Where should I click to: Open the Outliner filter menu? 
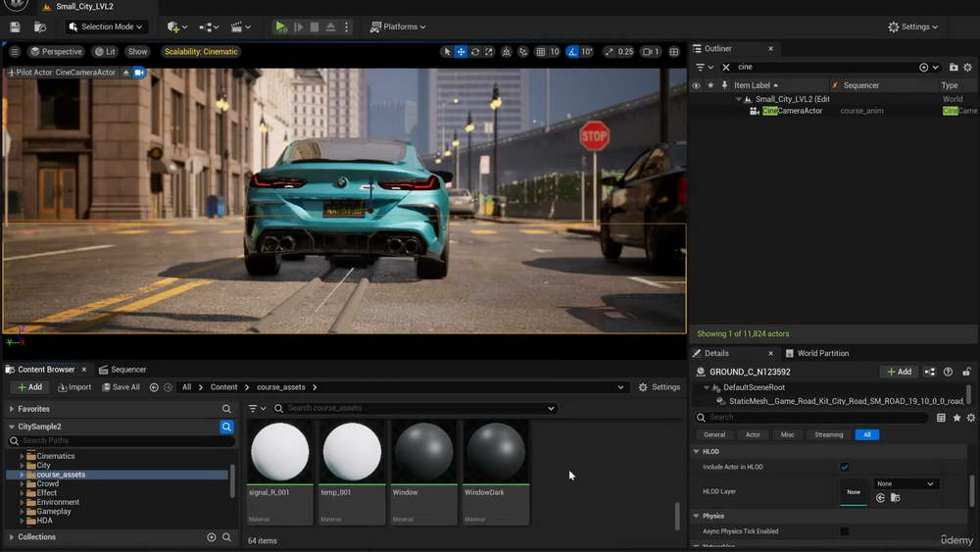[704, 67]
